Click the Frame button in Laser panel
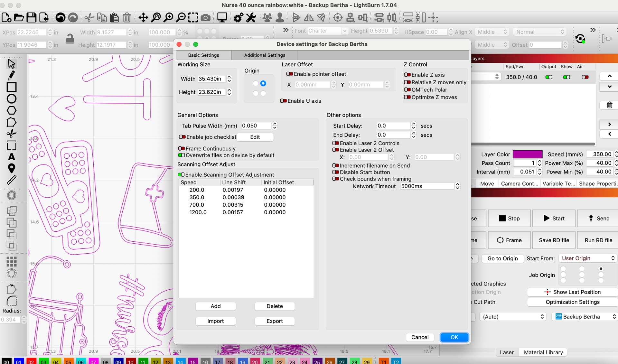618x364 pixels. [x=509, y=240]
